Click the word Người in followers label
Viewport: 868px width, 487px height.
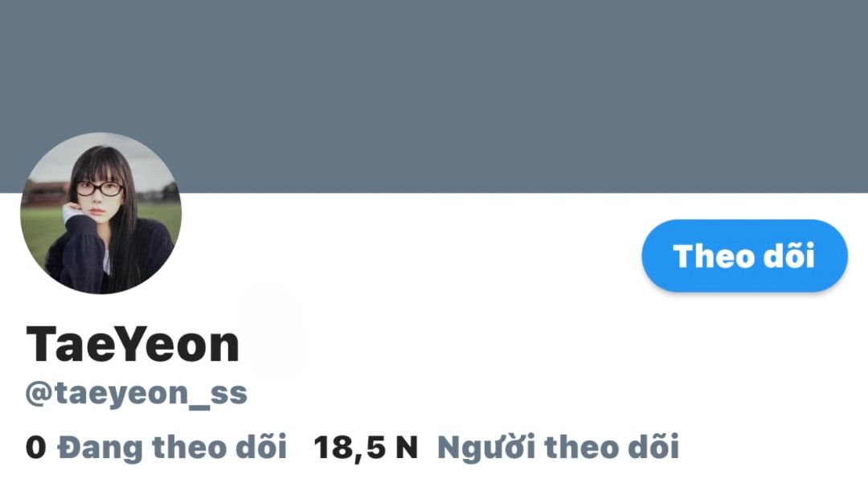coord(486,448)
